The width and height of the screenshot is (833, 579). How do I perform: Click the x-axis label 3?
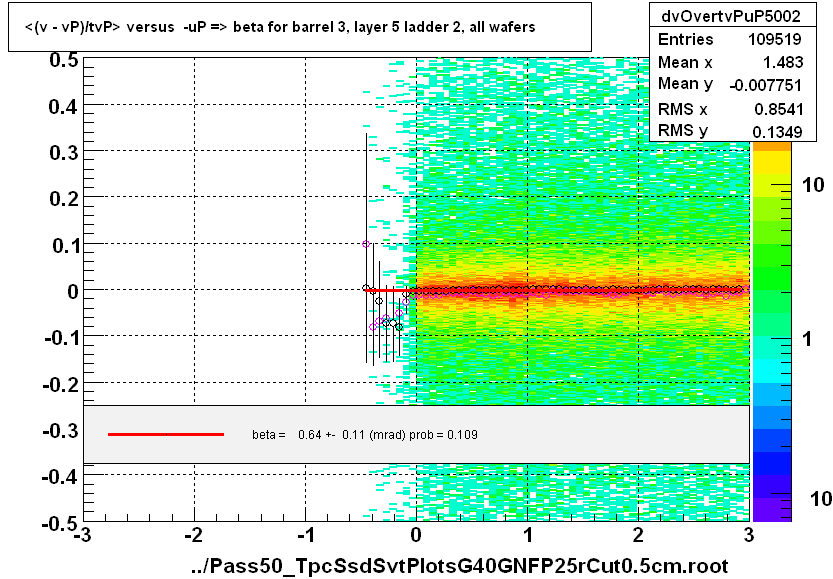point(749,535)
